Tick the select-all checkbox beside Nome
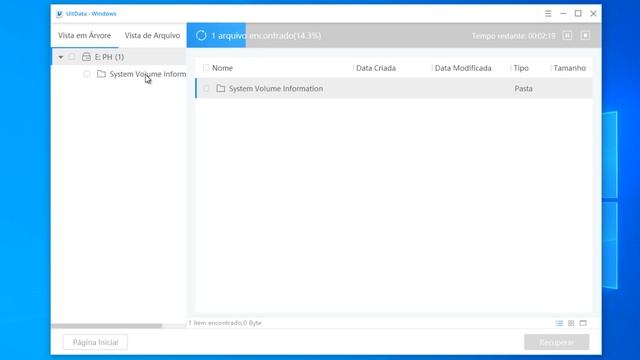Screen dimensions: 640x360 (x=206, y=68)
